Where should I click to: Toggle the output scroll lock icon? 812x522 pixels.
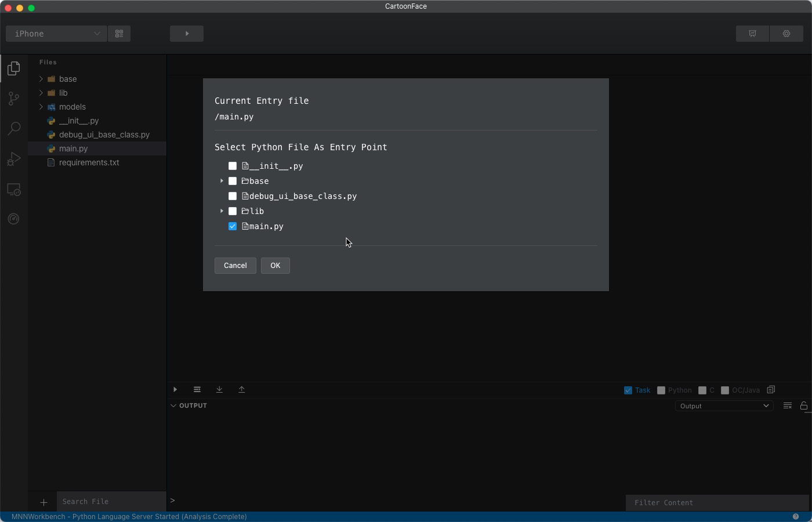804,405
